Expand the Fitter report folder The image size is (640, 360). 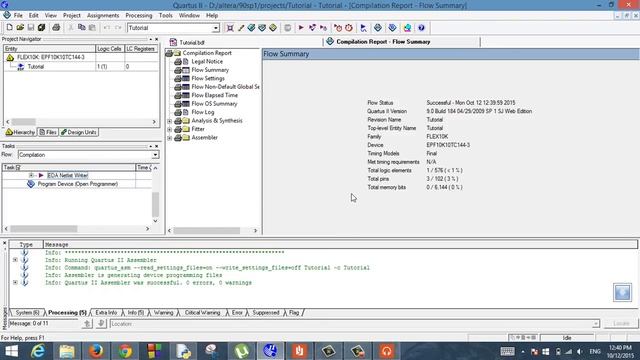[170, 129]
